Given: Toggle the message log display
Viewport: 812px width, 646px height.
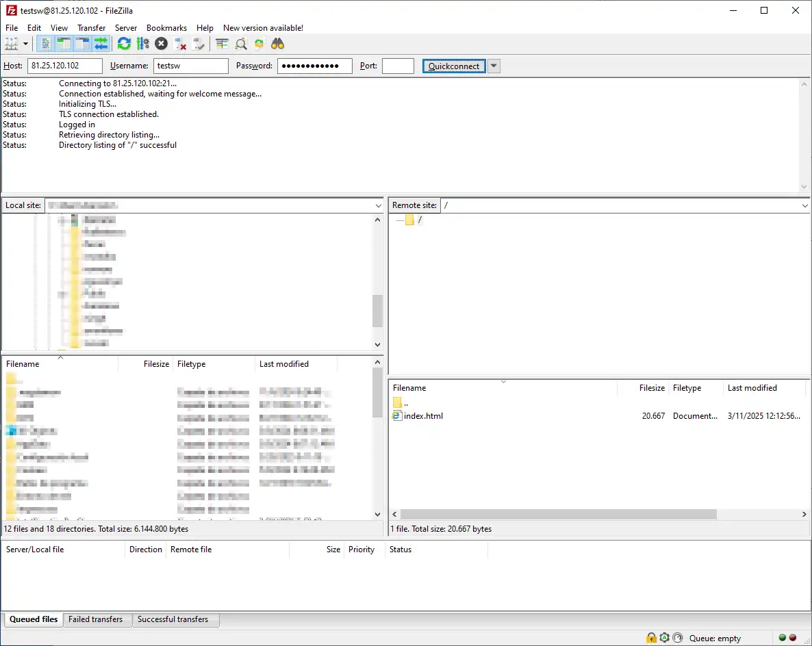Looking at the screenshot, I should tap(46, 44).
